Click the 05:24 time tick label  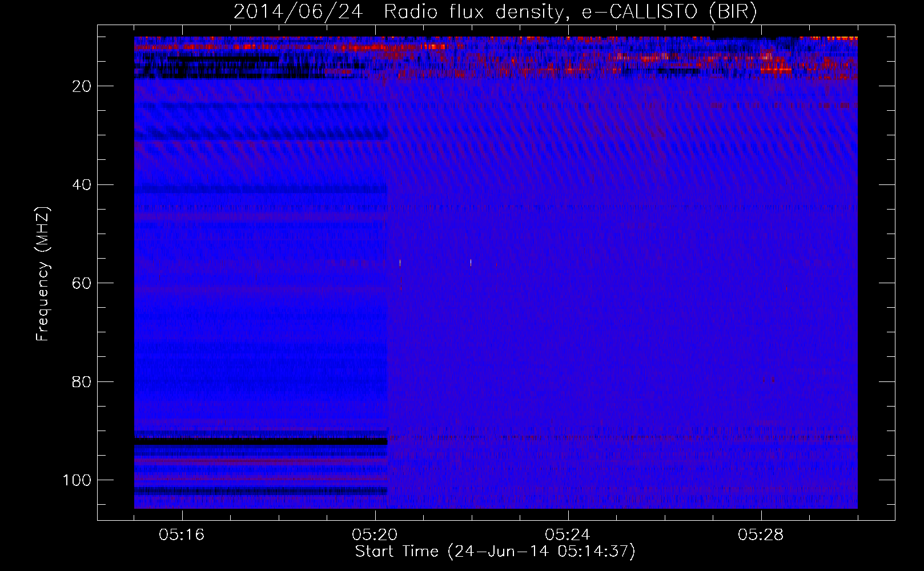pos(568,535)
